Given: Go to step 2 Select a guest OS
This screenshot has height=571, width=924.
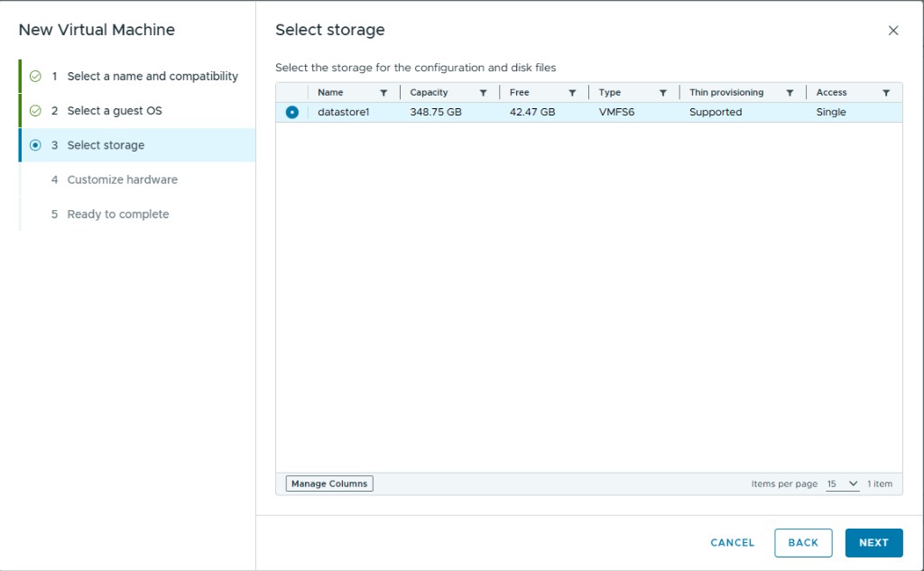Looking at the screenshot, I should [138, 111].
